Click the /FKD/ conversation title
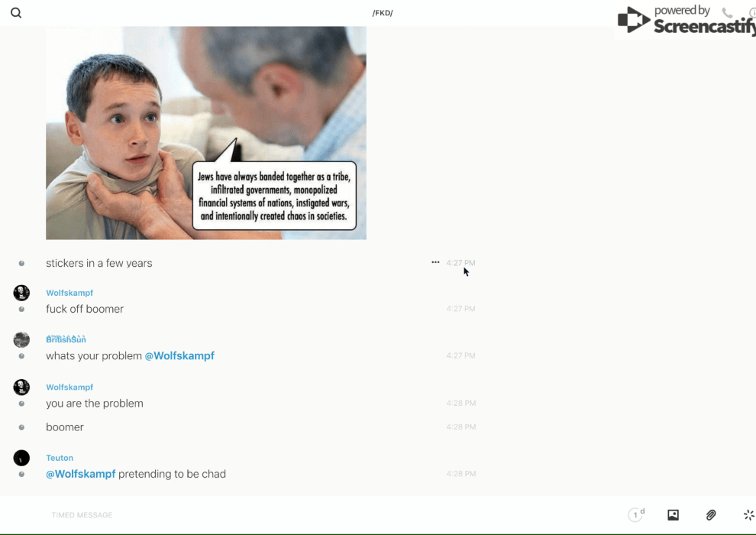 tap(383, 13)
